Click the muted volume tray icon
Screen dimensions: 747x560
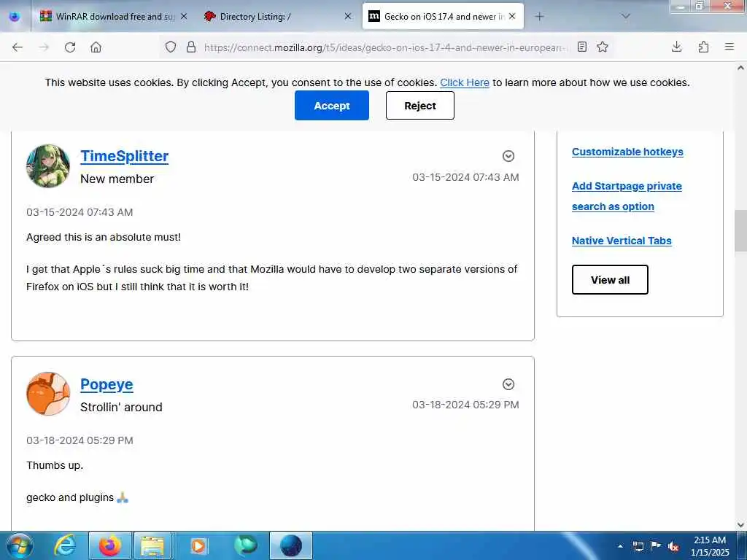[x=673, y=546]
